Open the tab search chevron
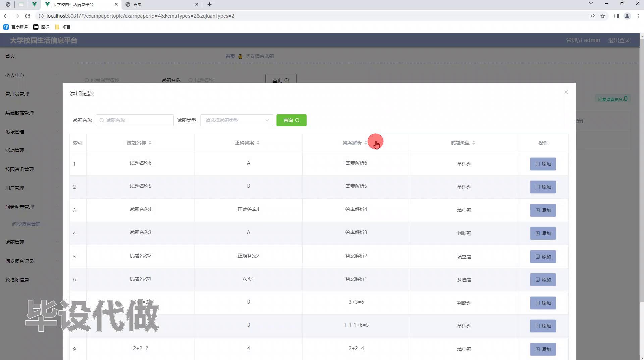Image resolution: width=644 pixels, height=360 pixels. 591,4
